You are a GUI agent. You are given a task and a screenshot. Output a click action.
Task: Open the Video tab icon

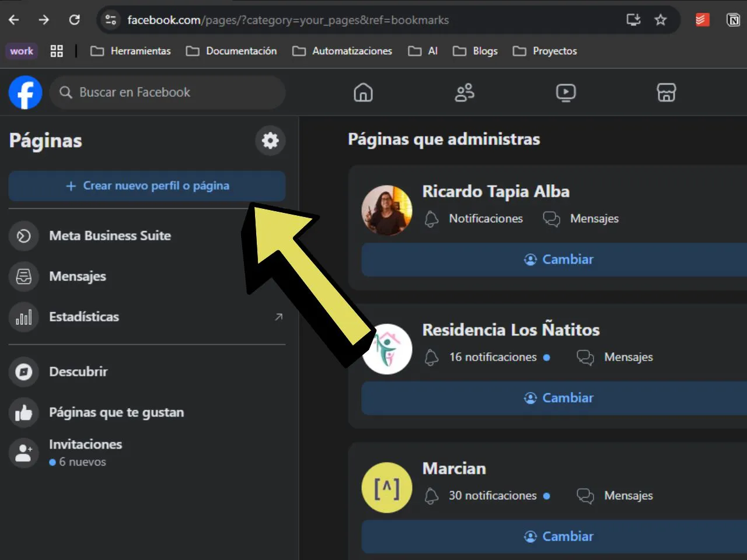click(x=566, y=92)
